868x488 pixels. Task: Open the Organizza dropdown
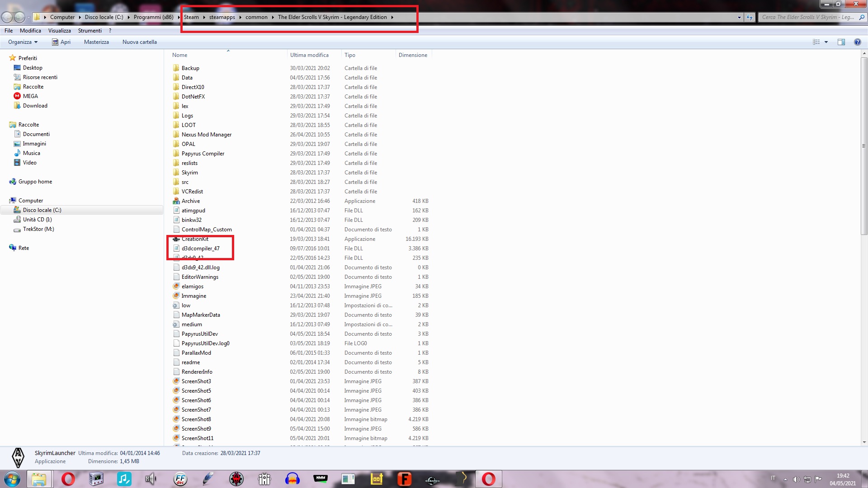pyautogui.click(x=23, y=42)
